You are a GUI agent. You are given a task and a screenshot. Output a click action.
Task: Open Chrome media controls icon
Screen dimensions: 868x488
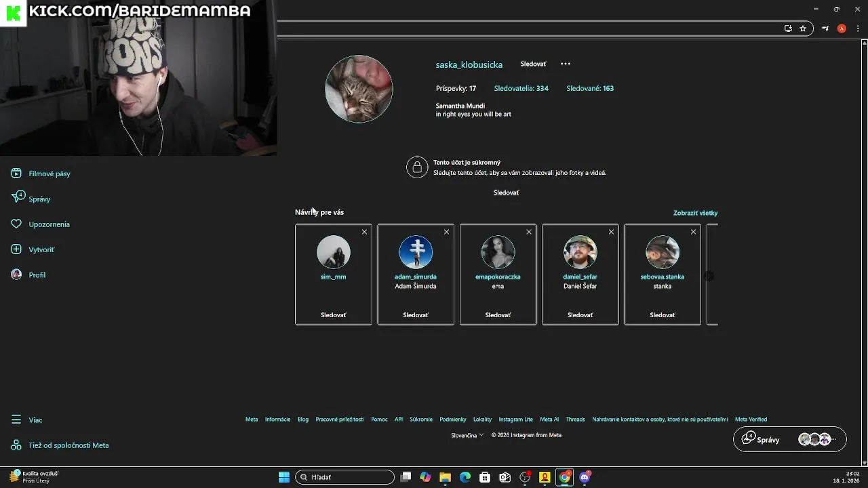[x=825, y=28]
